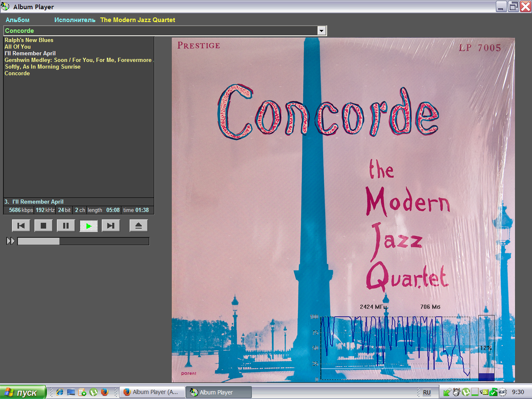
Task: Click the 2 ch channels field
Action: [x=80, y=210]
